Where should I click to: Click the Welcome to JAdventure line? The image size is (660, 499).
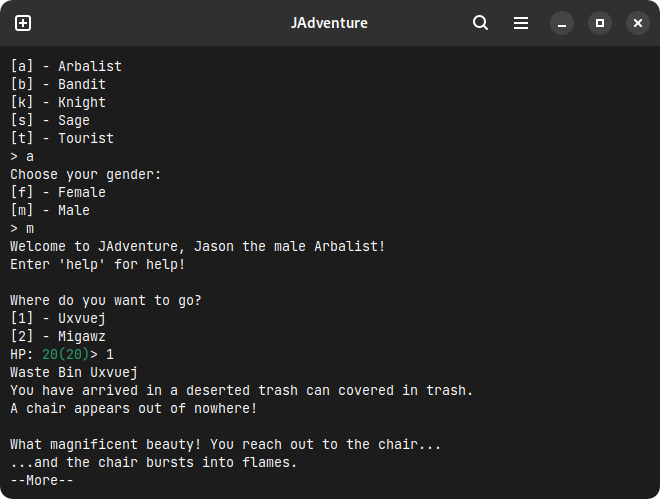tap(197, 247)
